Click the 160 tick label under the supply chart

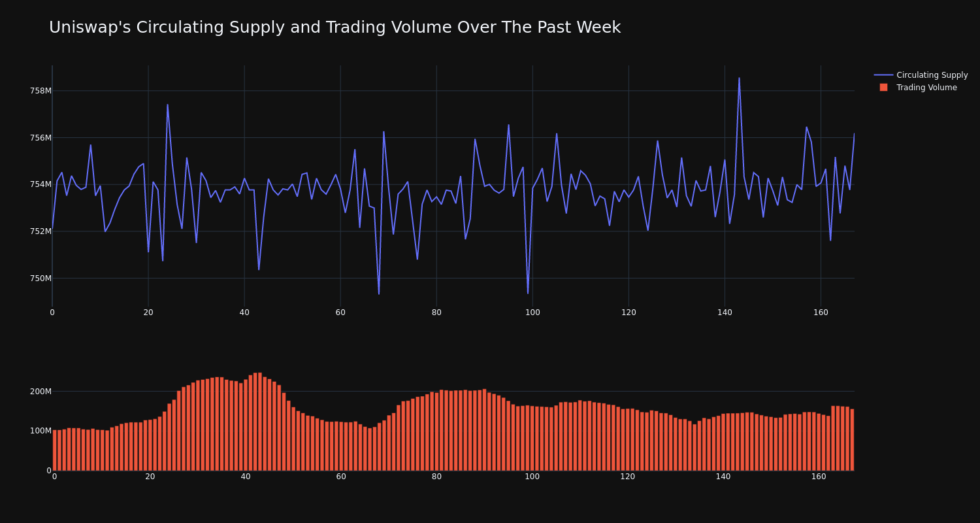point(821,312)
